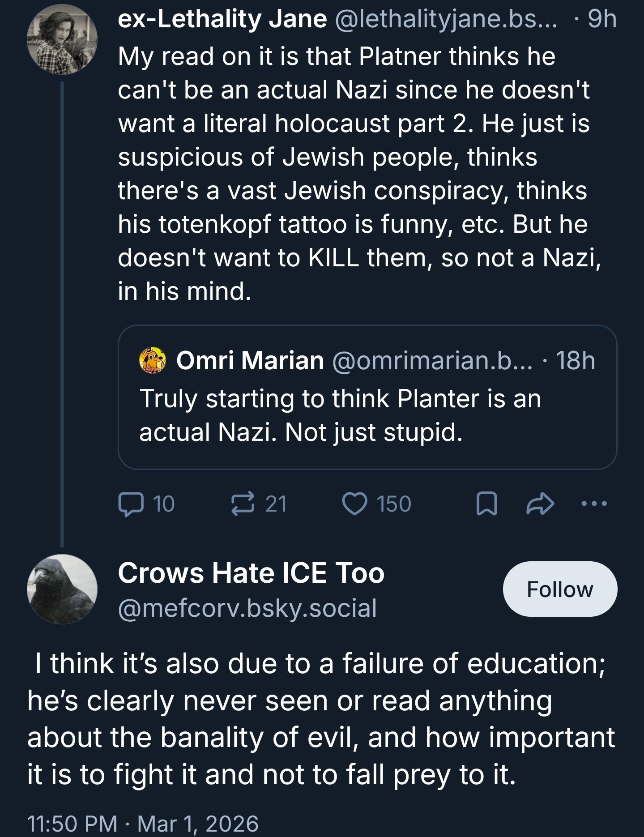The height and width of the screenshot is (837, 644).
Task: Open ex-Lethality Jane's post about Platner
Action: tap(354, 174)
